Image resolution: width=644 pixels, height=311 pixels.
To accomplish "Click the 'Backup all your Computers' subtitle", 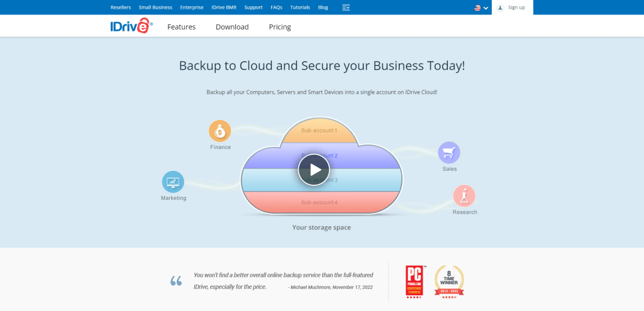I will click(x=321, y=92).
